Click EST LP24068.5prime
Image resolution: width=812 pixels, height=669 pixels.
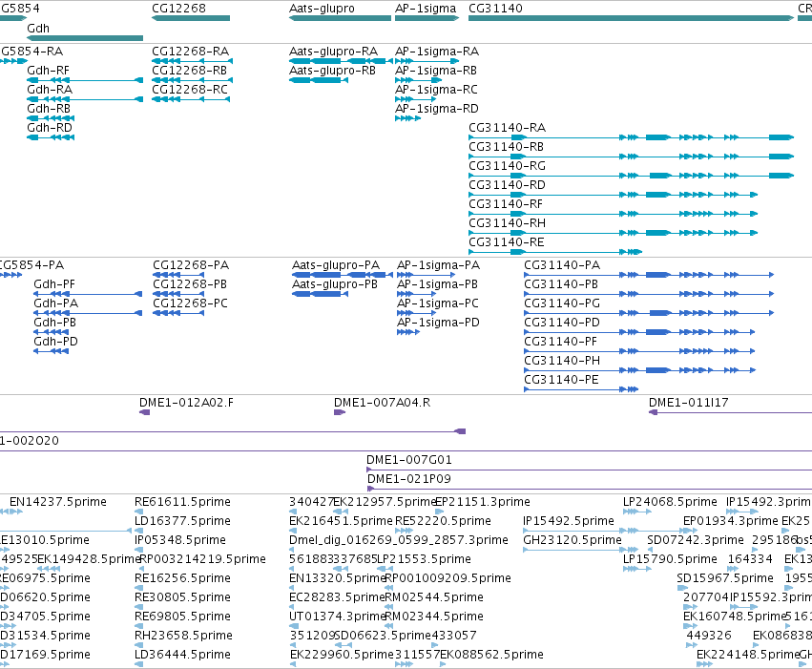tap(670, 502)
